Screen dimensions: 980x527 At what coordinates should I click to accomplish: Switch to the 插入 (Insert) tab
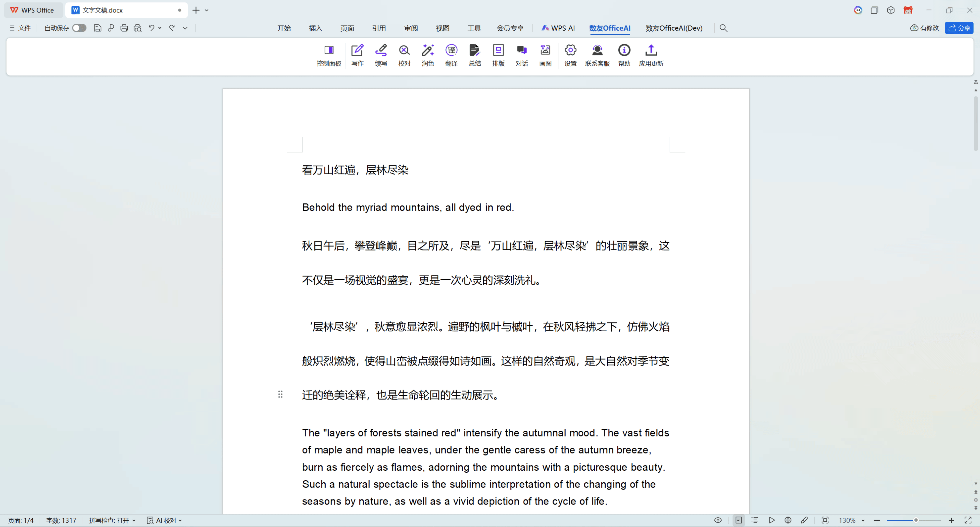tap(315, 28)
